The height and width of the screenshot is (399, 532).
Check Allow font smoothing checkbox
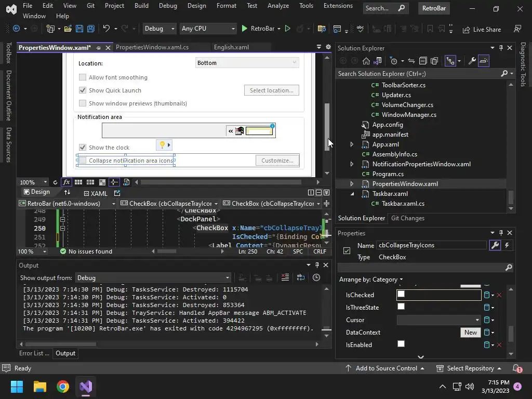click(x=83, y=77)
